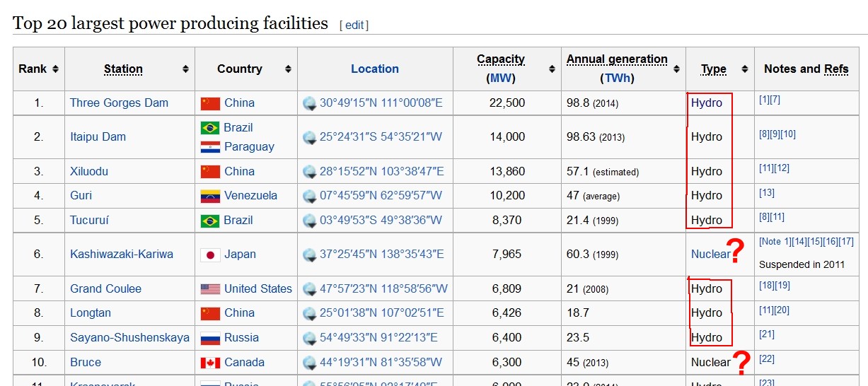Open Longtan station link

pos(91,312)
